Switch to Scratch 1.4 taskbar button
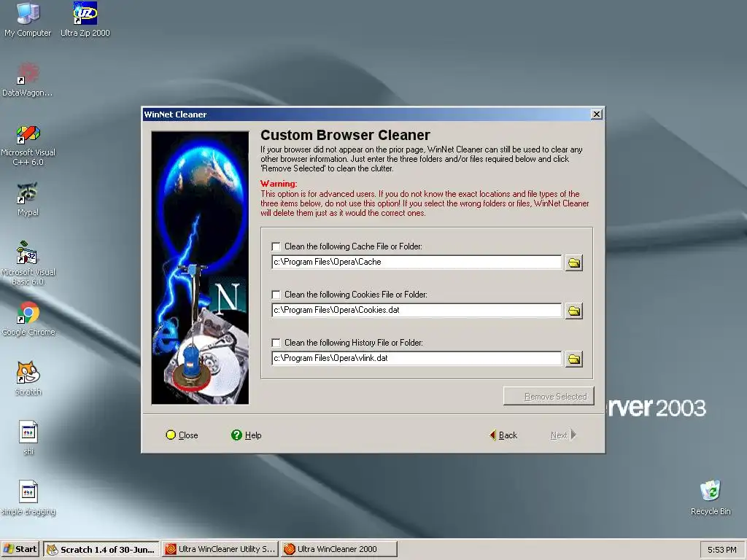747x560 pixels. 101,549
